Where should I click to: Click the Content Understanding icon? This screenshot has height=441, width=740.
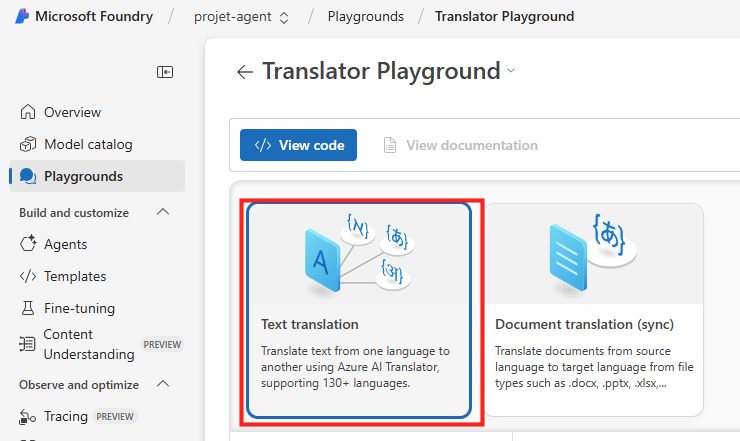[28, 344]
